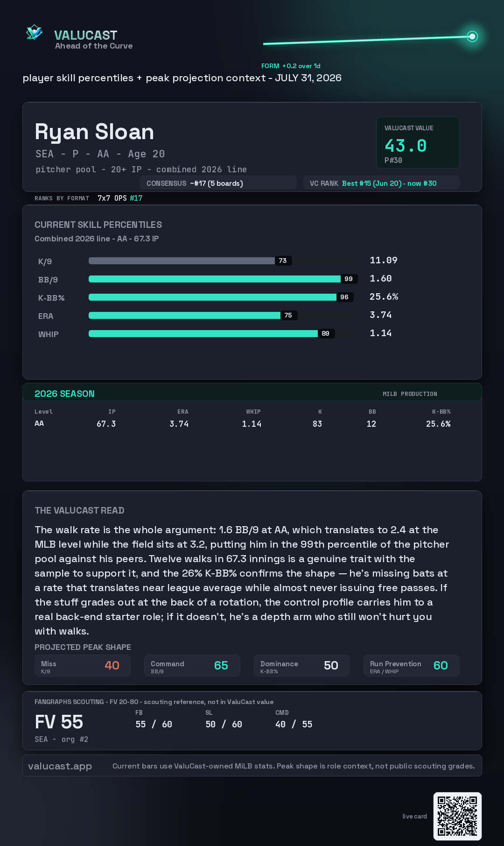Select the Consensus ~#17 boards pill

tap(218, 183)
